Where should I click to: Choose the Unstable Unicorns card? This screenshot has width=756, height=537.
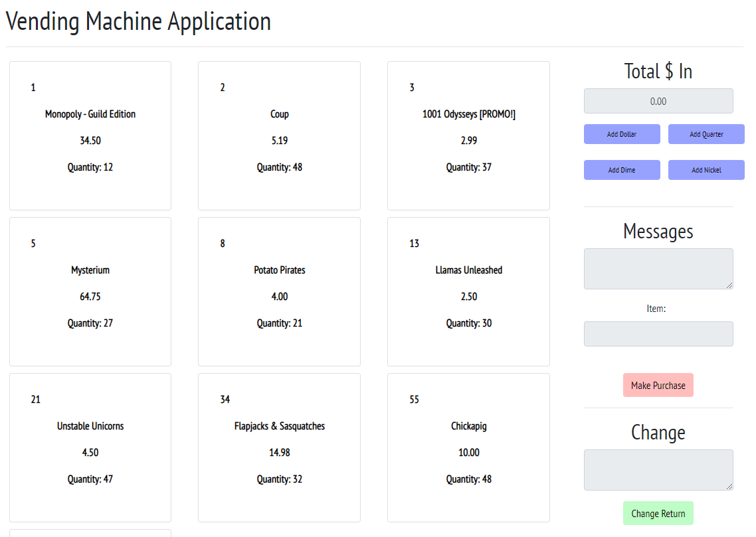90,447
